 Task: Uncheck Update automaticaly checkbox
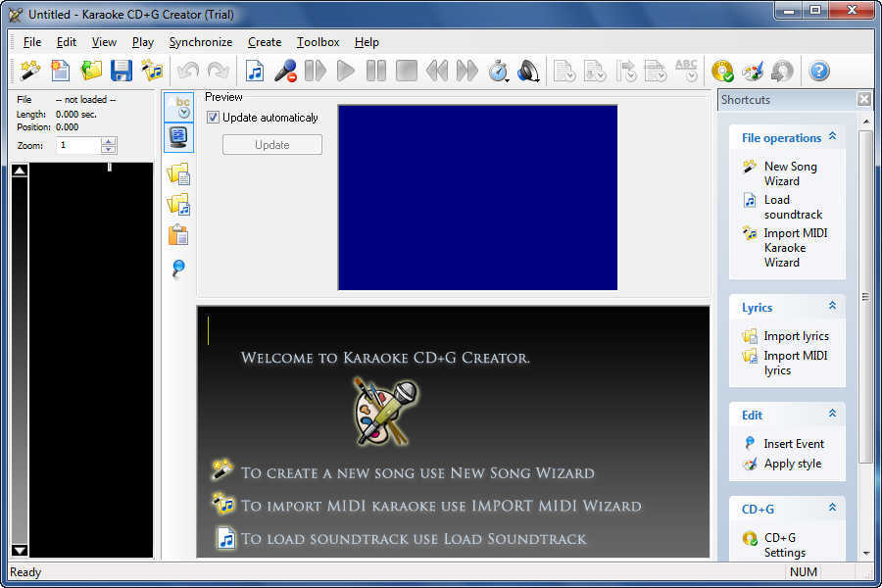pos(213,118)
